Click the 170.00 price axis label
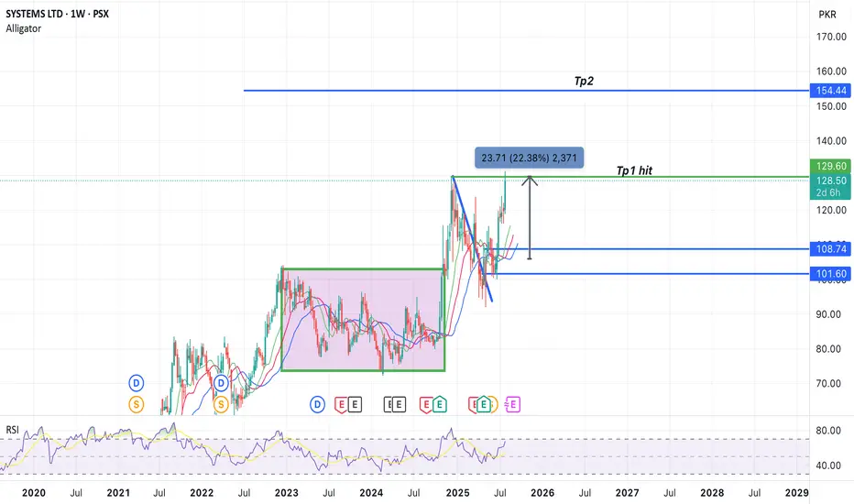Image resolution: width=854 pixels, height=504 pixels. click(831, 37)
